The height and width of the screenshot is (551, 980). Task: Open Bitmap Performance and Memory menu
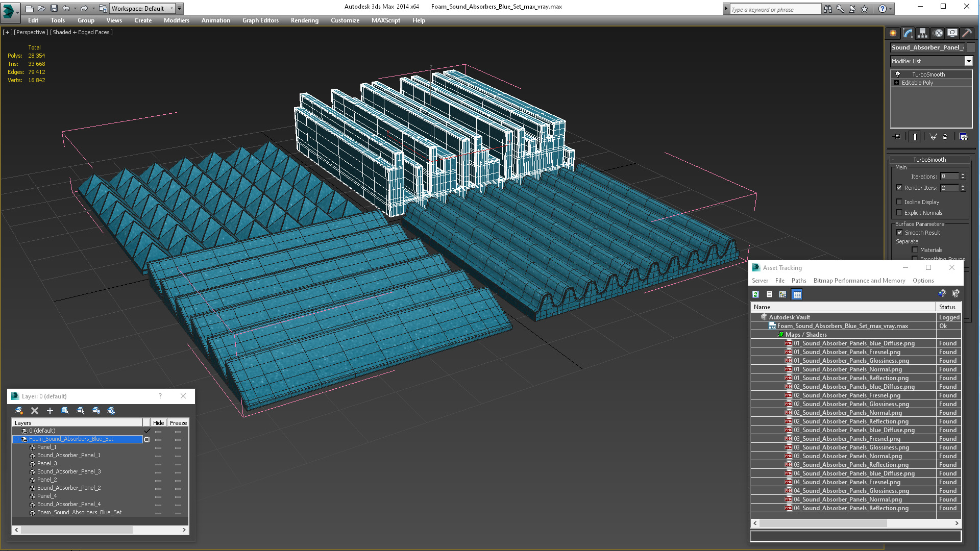click(x=859, y=281)
